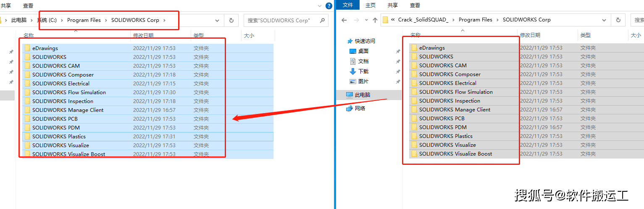This screenshot has height=209, width=644.
Task: Navigate to Crack_SolidSQUAD_ in right breadcrumb
Action: pos(423,20)
